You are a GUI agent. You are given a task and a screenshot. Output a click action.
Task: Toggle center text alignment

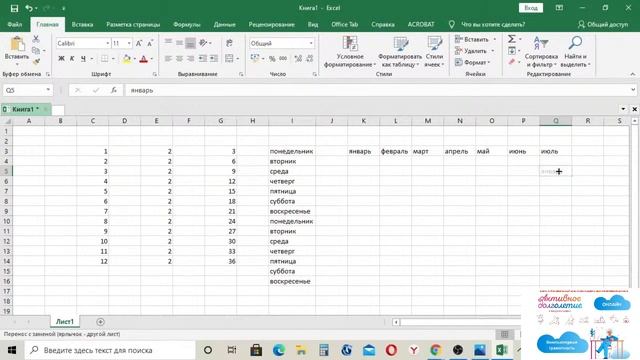179,59
